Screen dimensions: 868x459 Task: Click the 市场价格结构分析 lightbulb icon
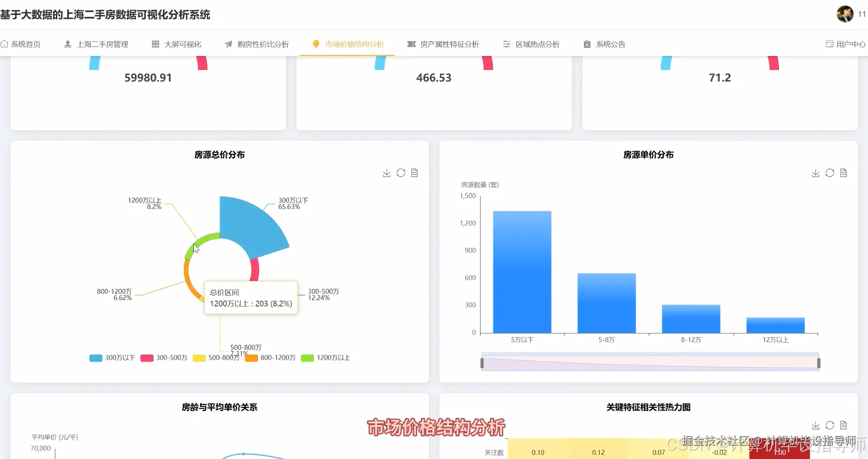click(x=315, y=44)
